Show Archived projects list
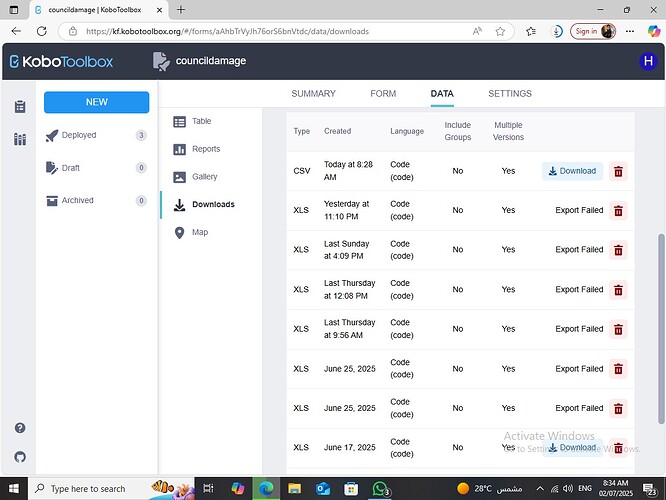 (x=96, y=201)
